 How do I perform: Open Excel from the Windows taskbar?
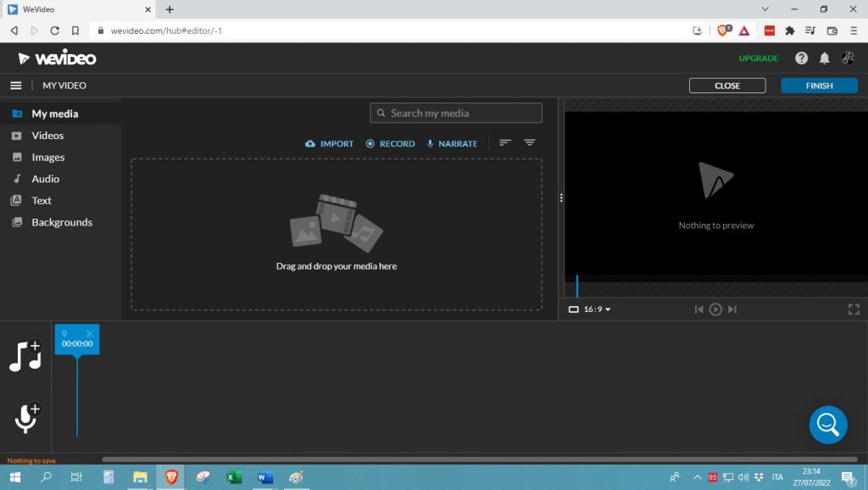tap(234, 477)
